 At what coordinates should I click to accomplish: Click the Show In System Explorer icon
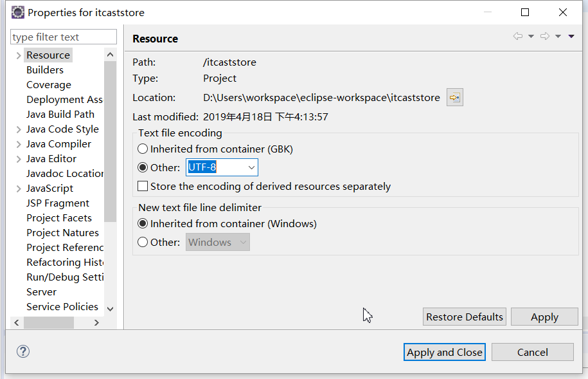[x=455, y=98]
